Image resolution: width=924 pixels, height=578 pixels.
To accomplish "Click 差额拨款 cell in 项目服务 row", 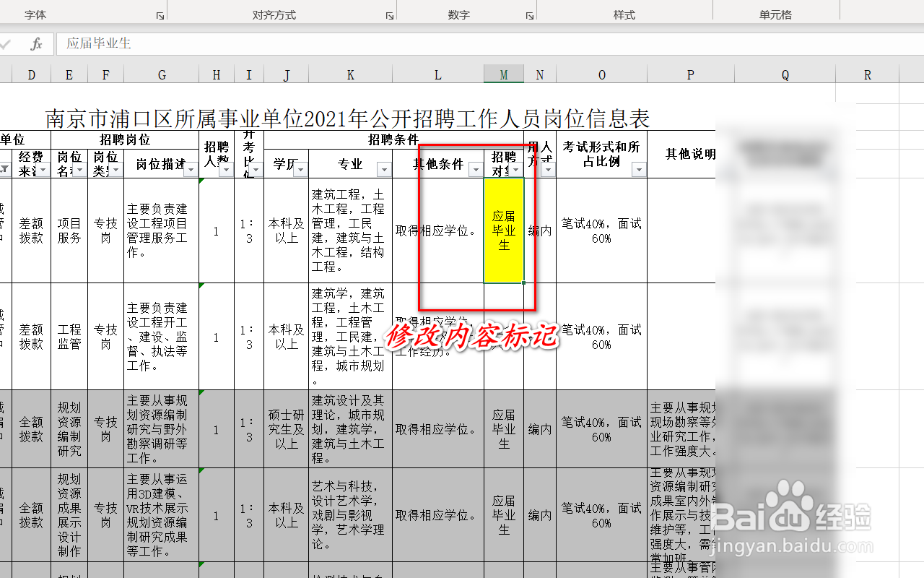I will pos(31,230).
